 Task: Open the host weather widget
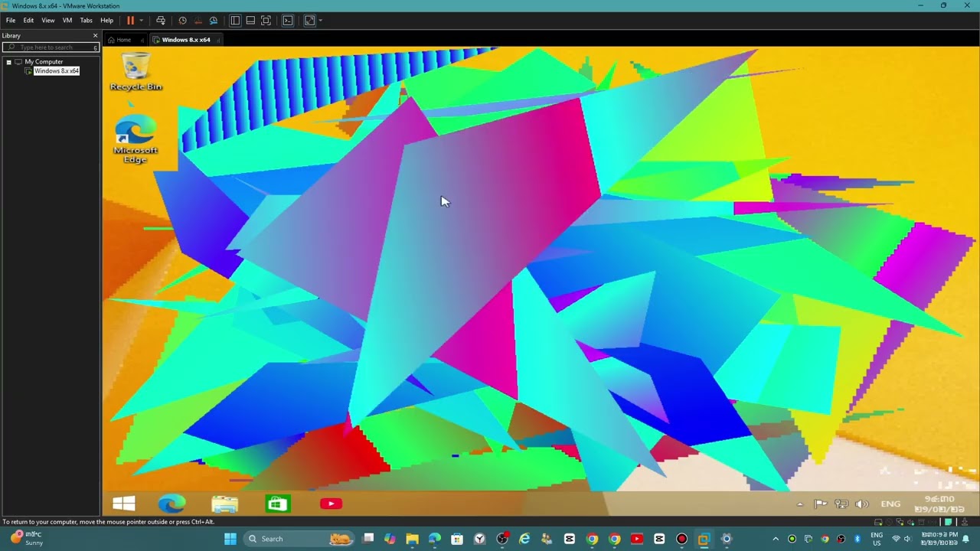(x=27, y=539)
